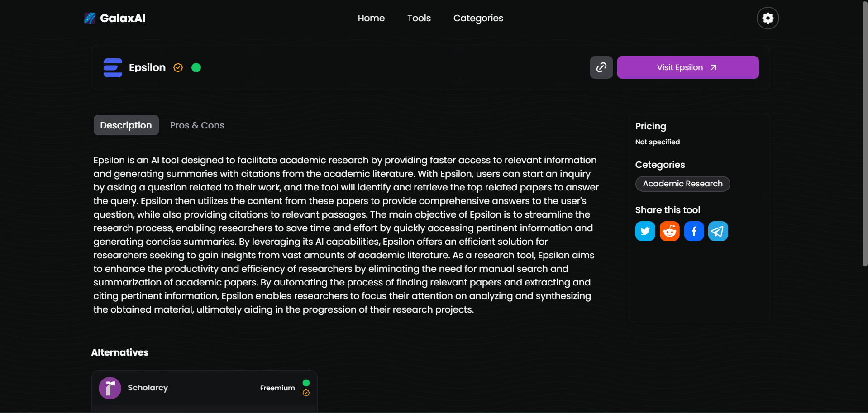
Task: Open the Categories menu item
Action: coord(478,18)
